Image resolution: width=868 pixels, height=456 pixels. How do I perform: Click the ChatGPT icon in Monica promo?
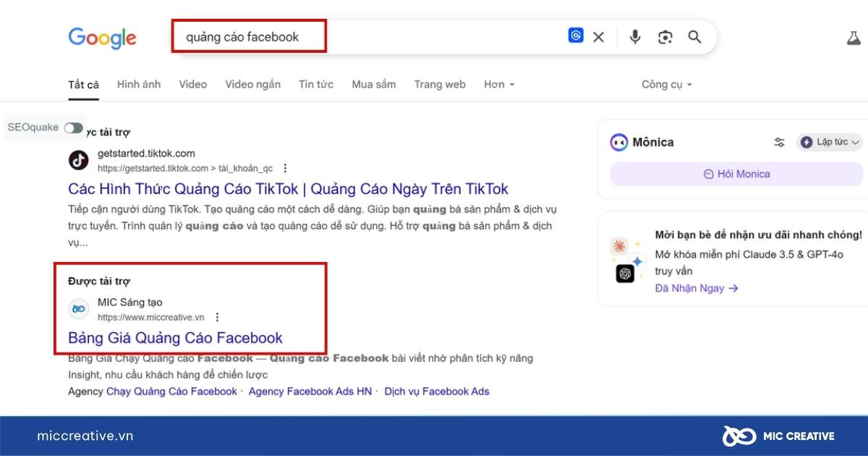point(625,273)
